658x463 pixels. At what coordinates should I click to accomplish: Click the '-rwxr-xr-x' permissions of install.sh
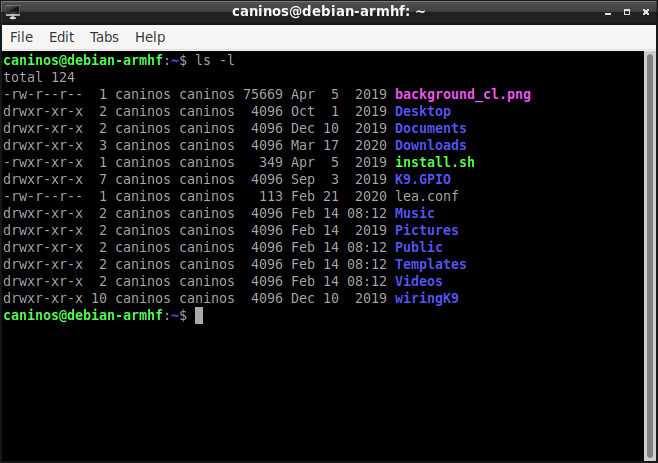[43, 162]
